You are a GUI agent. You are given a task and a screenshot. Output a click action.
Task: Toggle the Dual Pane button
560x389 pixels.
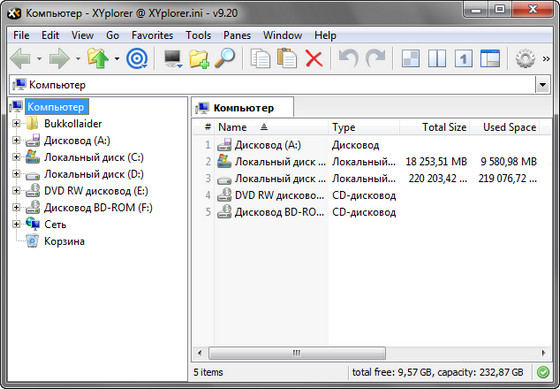437,59
